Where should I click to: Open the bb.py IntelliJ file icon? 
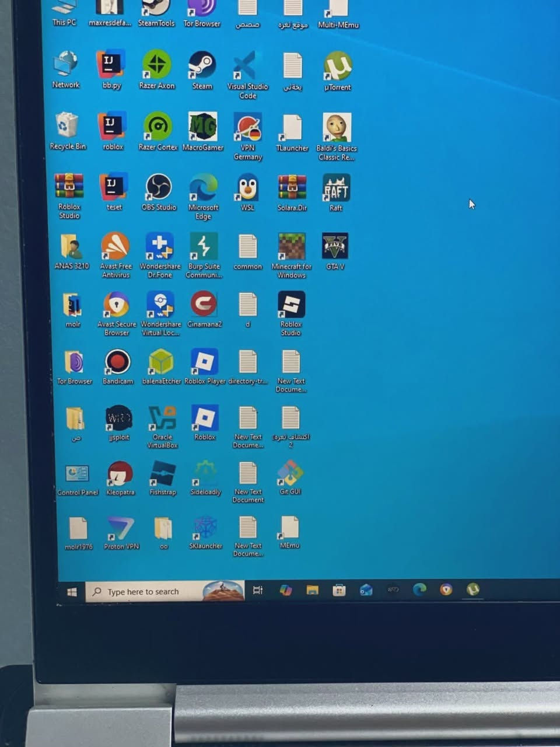coord(111,64)
